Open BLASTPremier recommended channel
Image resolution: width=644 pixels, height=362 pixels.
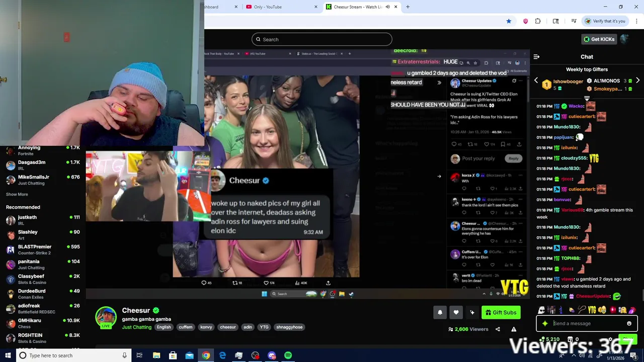[43, 250]
